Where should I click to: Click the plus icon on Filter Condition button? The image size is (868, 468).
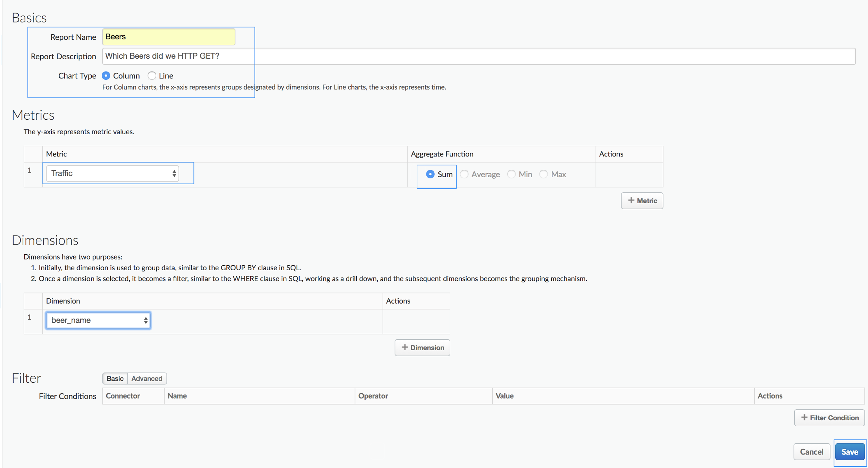(804, 417)
